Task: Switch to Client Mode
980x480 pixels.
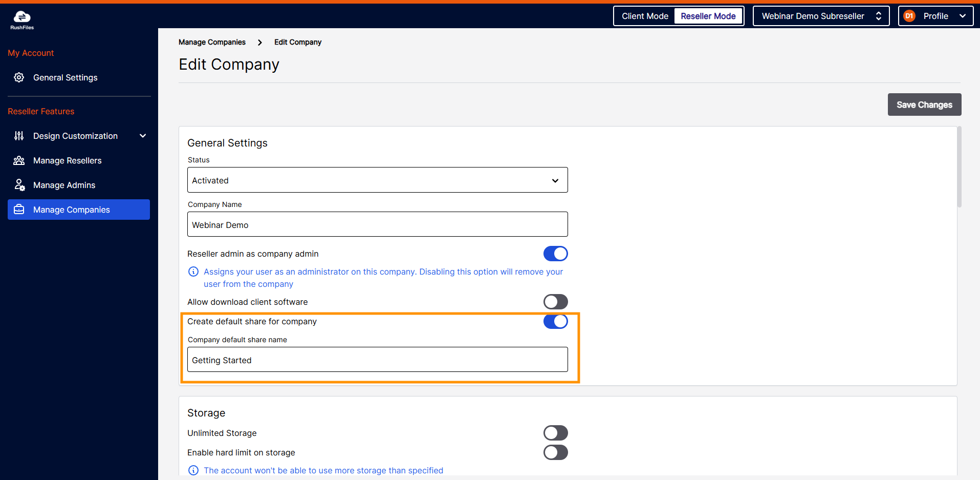Action: (645, 16)
